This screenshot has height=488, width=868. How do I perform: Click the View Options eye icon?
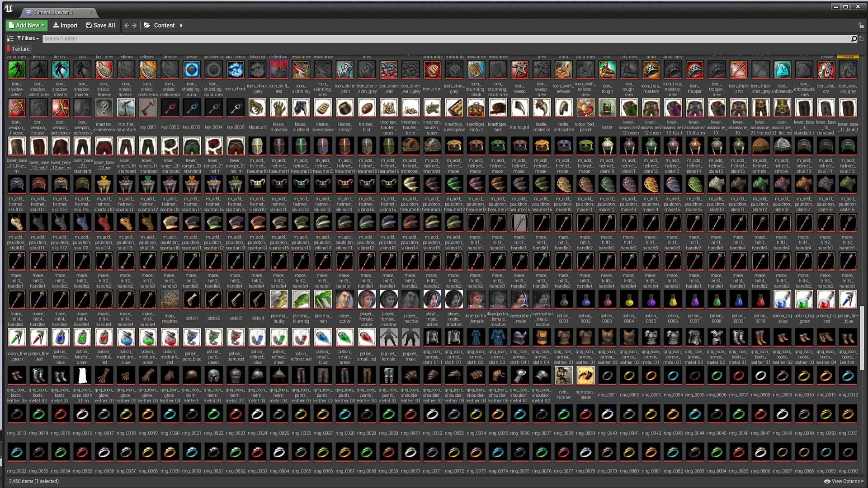[x=827, y=482]
